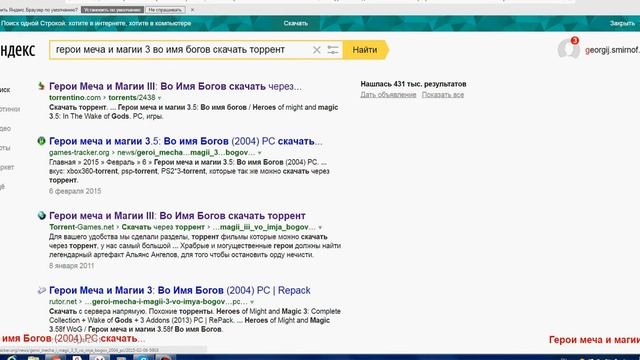Open the user avatar with notification badge
The height and width of the screenshot is (360, 640).
pyautogui.click(x=569, y=49)
